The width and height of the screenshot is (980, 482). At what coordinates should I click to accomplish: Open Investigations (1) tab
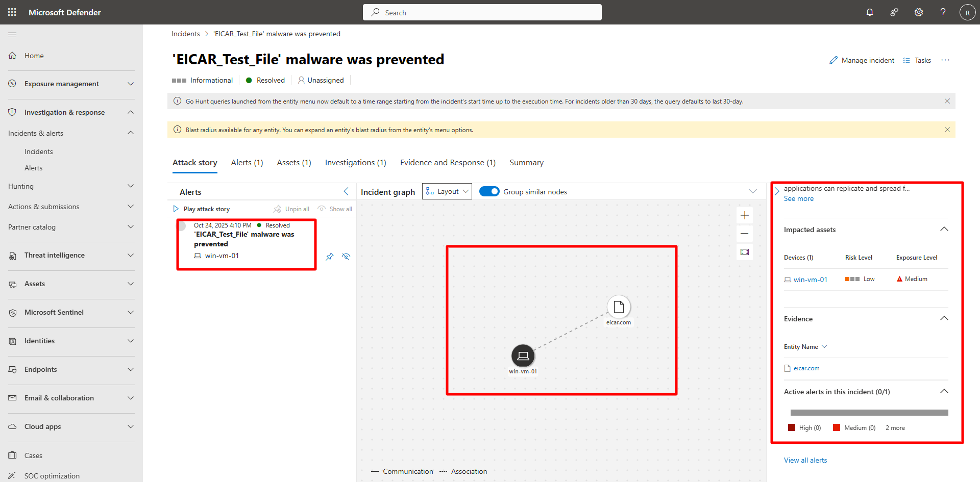tap(356, 163)
